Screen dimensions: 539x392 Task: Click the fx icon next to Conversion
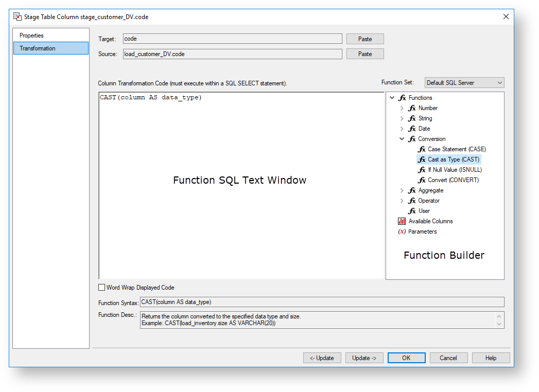coord(412,139)
